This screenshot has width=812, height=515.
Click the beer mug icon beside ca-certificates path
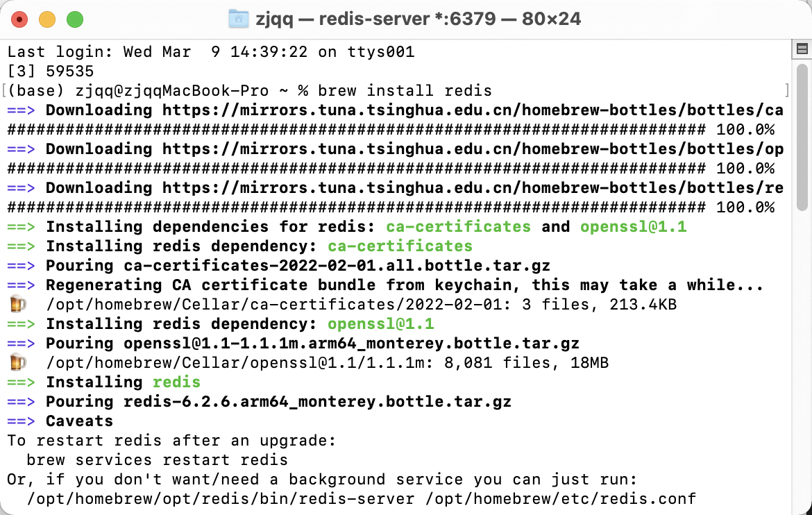coord(17,304)
